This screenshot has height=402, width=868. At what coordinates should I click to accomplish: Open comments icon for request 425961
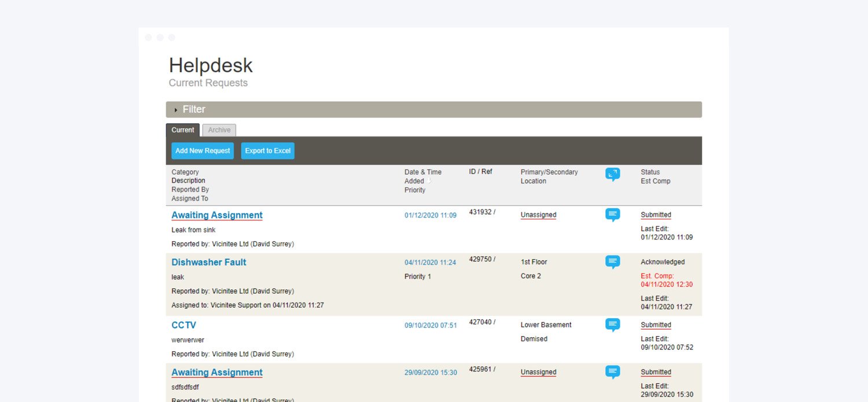(612, 372)
